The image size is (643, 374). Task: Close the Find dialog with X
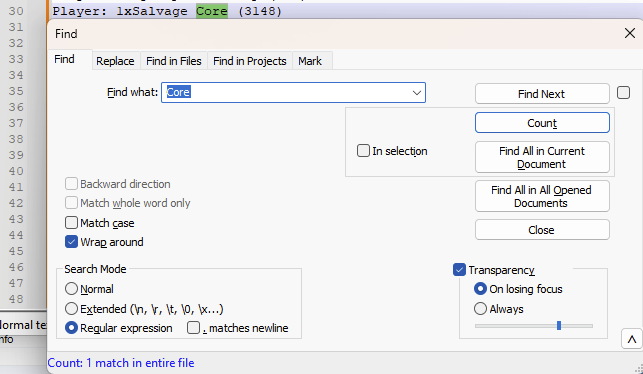(629, 33)
